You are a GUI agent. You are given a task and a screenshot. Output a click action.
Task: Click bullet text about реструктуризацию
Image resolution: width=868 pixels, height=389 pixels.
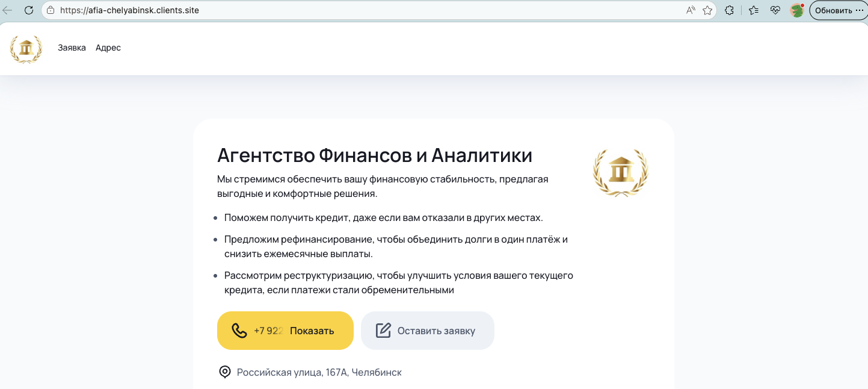[x=399, y=282]
